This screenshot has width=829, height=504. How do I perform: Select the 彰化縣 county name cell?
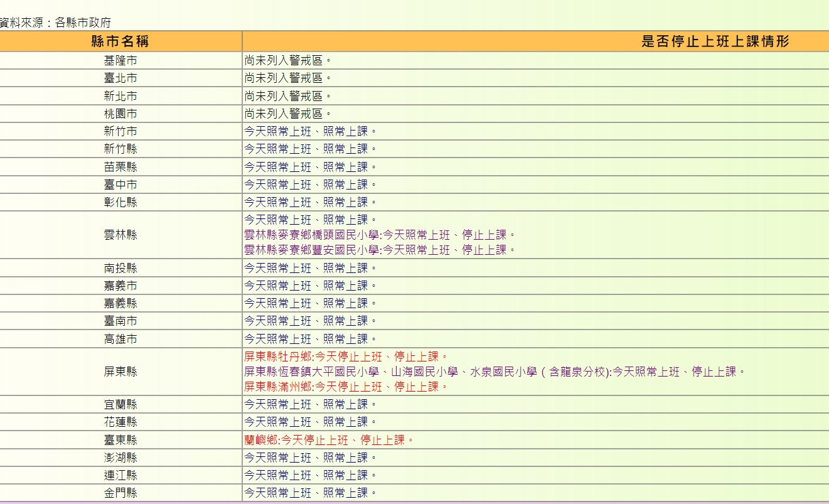pyautogui.click(x=120, y=202)
